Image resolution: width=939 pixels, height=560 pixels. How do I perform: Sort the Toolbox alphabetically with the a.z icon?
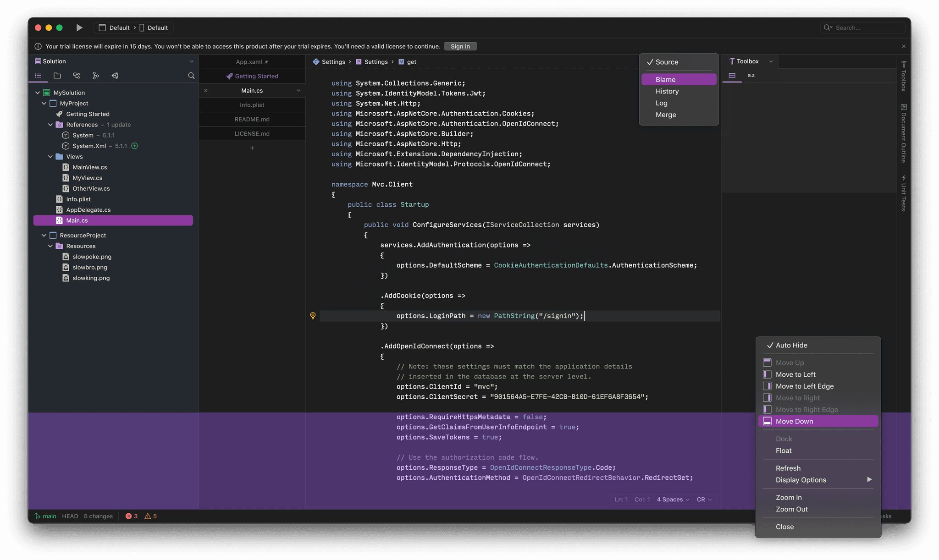click(751, 75)
